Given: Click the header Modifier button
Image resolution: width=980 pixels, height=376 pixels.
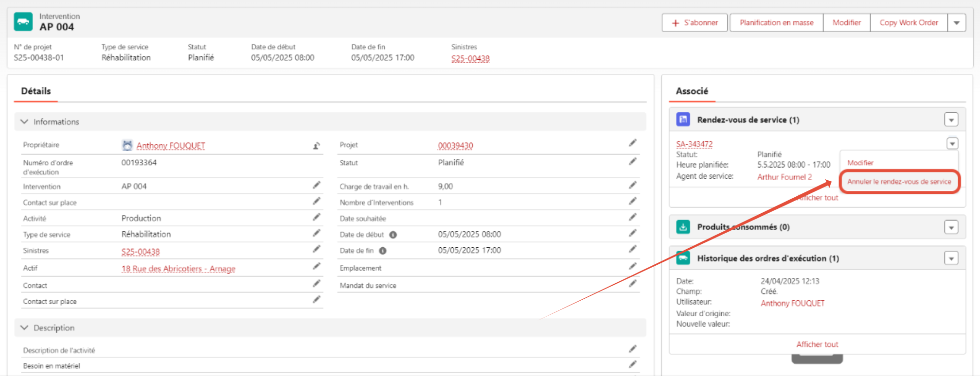Looking at the screenshot, I should pyautogui.click(x=847, y=23).
